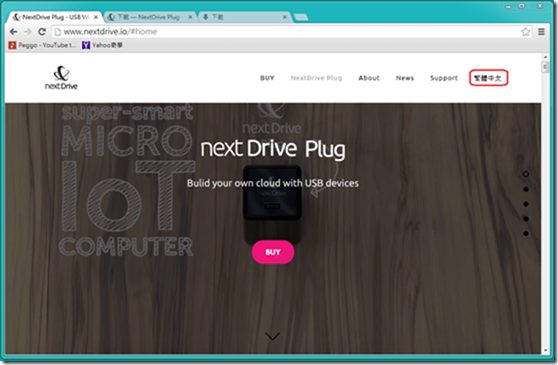Close the first NextDrive Plug tab
Screen dimensions: 558x365
(96, 17)
